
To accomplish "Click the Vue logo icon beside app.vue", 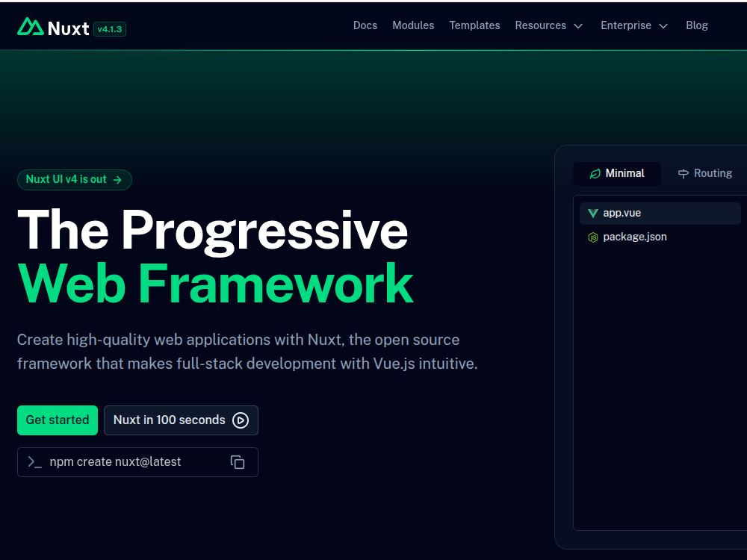I will [x=592, y=213].
